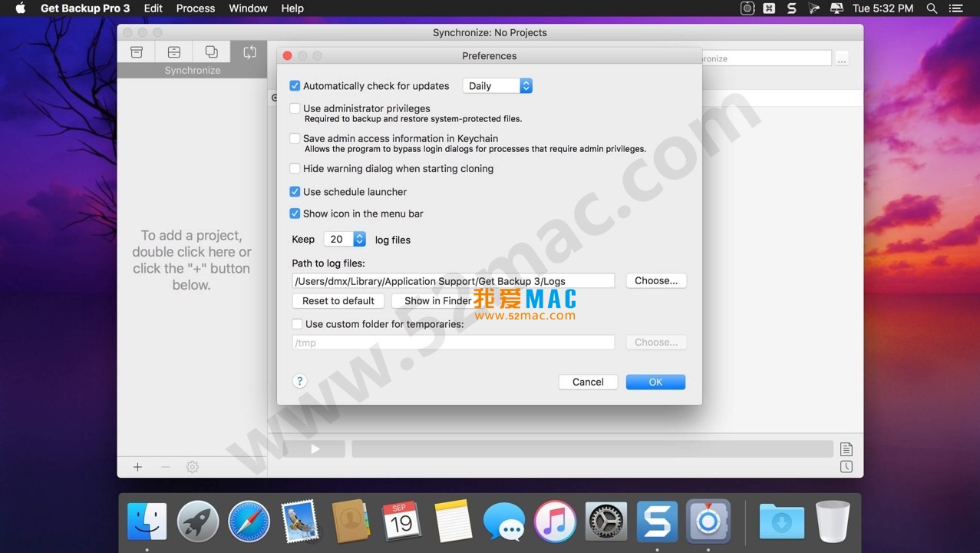Open Notes app in Dock

click(x=453, y=522)
